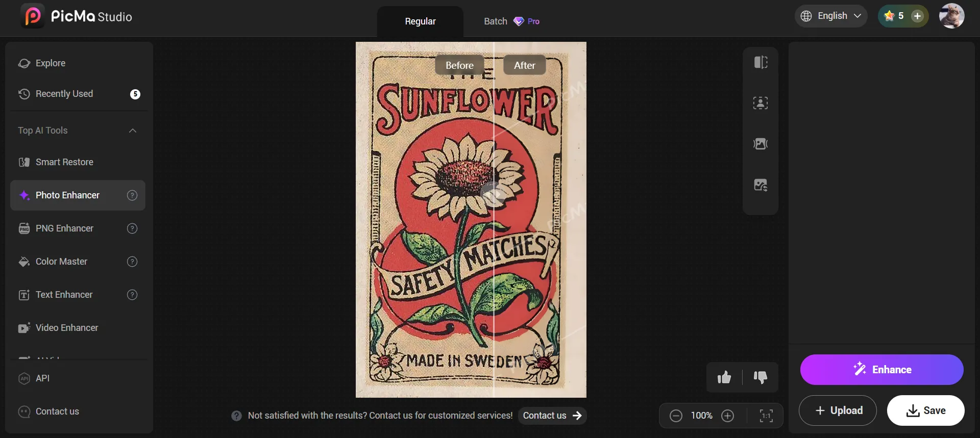
Task: Click the thumbs up feedback icon
Action: click(x=724, y=377)
